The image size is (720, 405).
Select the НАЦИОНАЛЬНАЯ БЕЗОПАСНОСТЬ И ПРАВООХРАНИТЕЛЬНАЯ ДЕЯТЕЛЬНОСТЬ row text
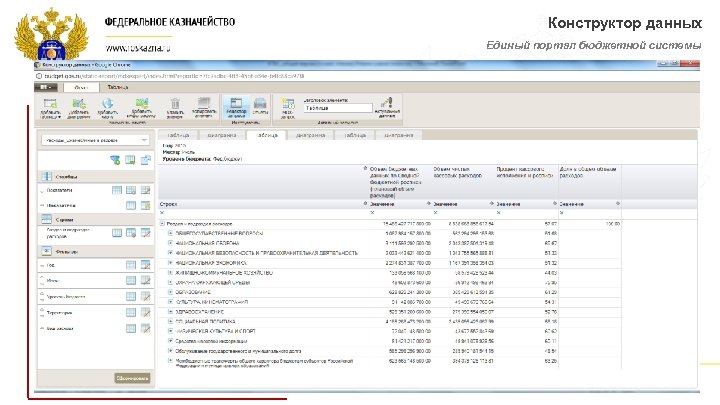coord(266,253)
